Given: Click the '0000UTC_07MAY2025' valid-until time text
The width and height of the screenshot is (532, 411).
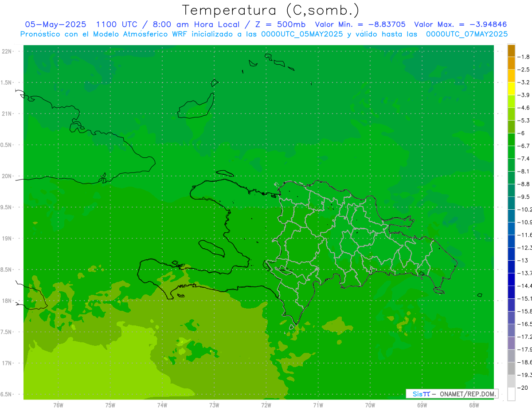Looking at the screenshot, I should tap(467, 34).
